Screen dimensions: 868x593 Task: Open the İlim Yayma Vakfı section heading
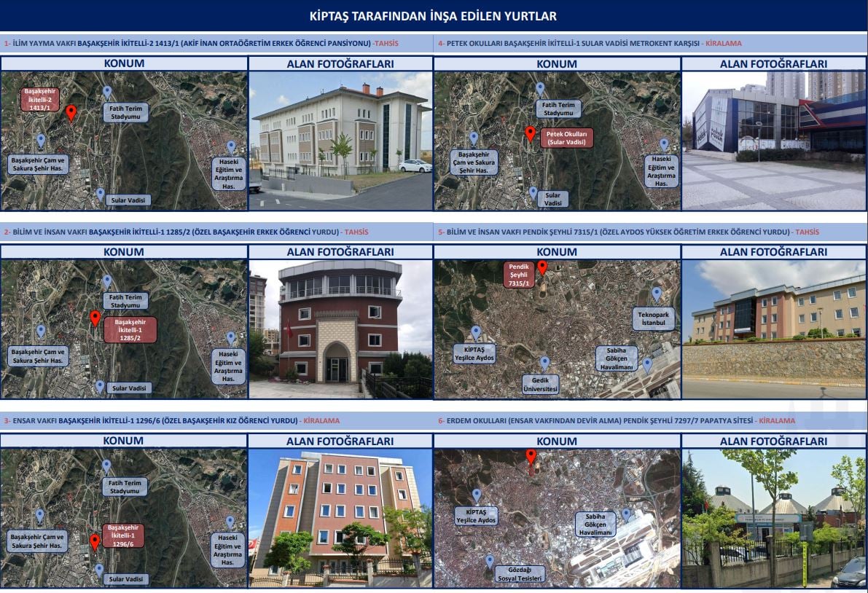pyautogui.click(x=201, y=43)
